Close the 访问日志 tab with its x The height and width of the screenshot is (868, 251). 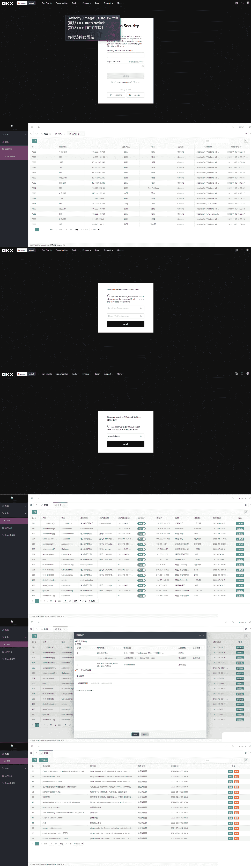82,134
